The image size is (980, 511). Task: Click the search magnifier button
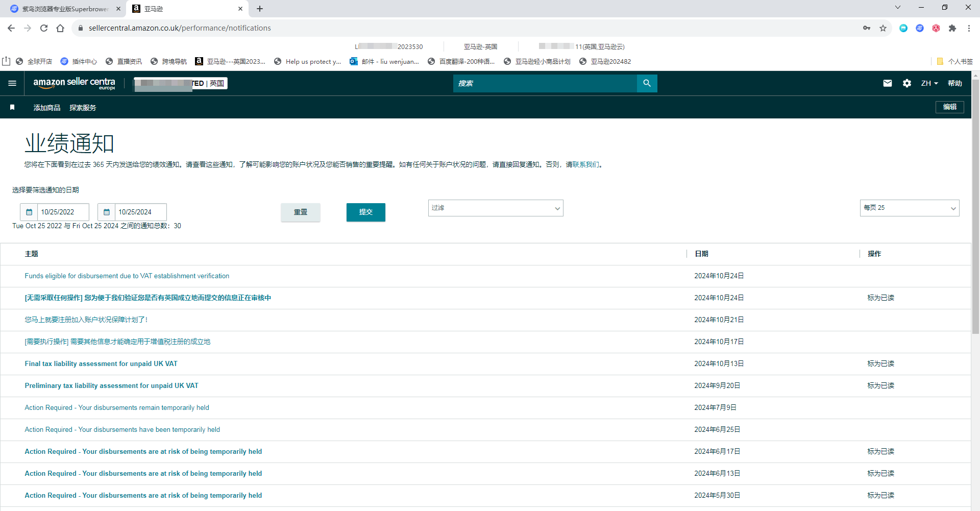point(647,83)
